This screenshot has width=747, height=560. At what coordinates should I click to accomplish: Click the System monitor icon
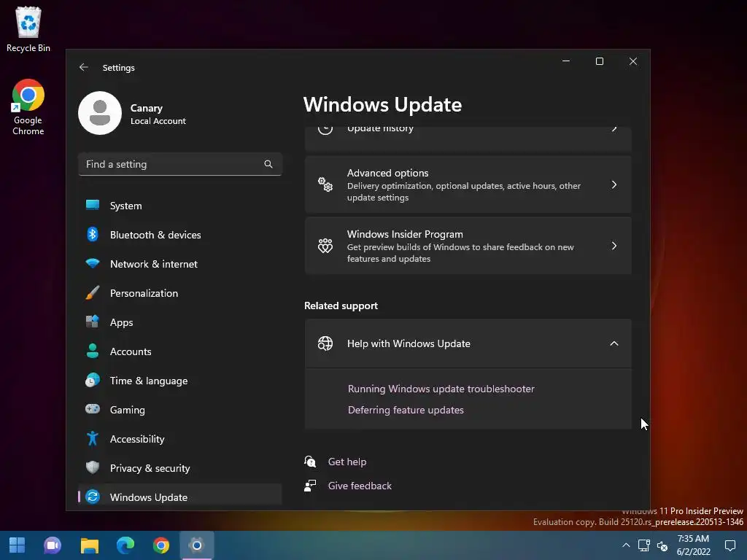(93, 205)
